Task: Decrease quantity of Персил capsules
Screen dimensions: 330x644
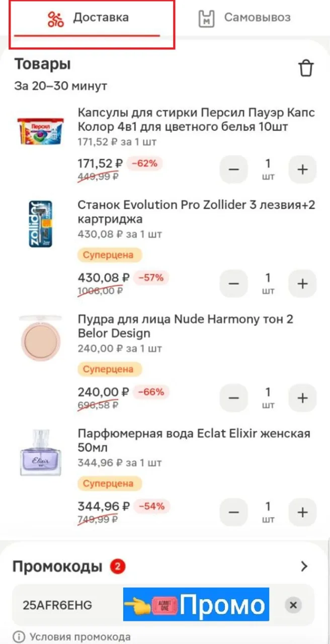Action: tap(233, 170)
